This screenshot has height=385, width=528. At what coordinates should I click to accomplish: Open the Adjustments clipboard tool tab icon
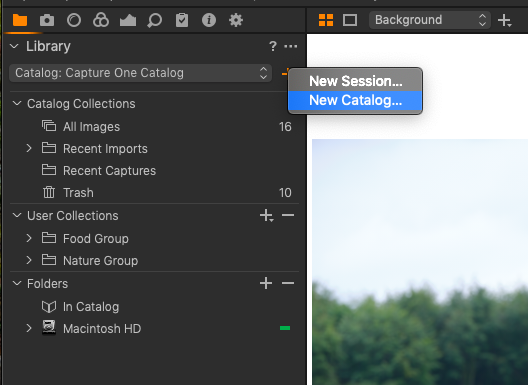(182, 20)
